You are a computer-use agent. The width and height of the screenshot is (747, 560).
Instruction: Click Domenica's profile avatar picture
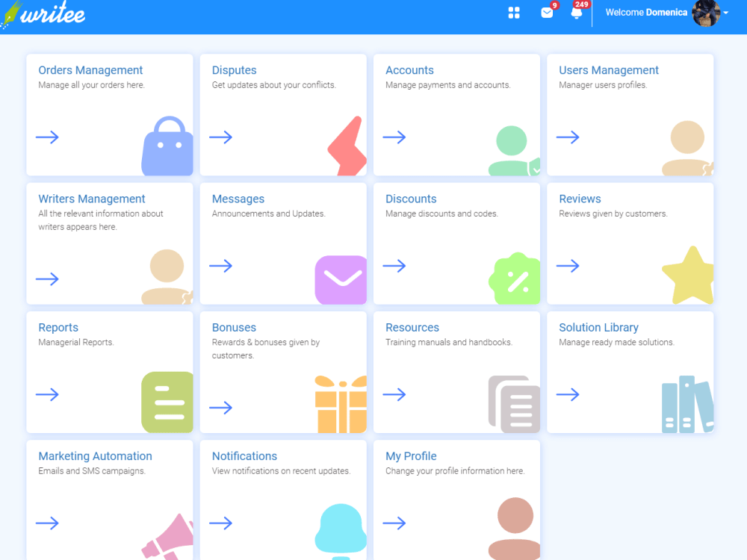706,14
